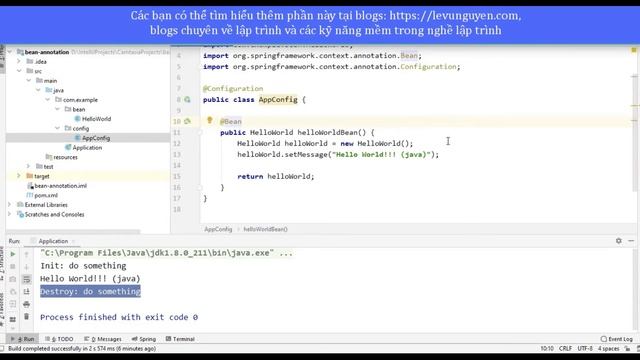
Task: Open the Messages tool window tab
Action: tap(103, 339)
